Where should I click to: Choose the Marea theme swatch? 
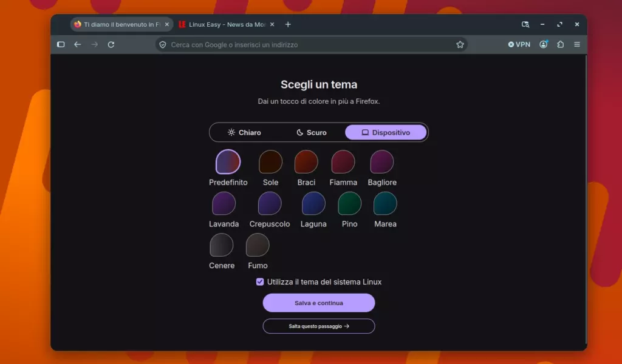(385, 203)
